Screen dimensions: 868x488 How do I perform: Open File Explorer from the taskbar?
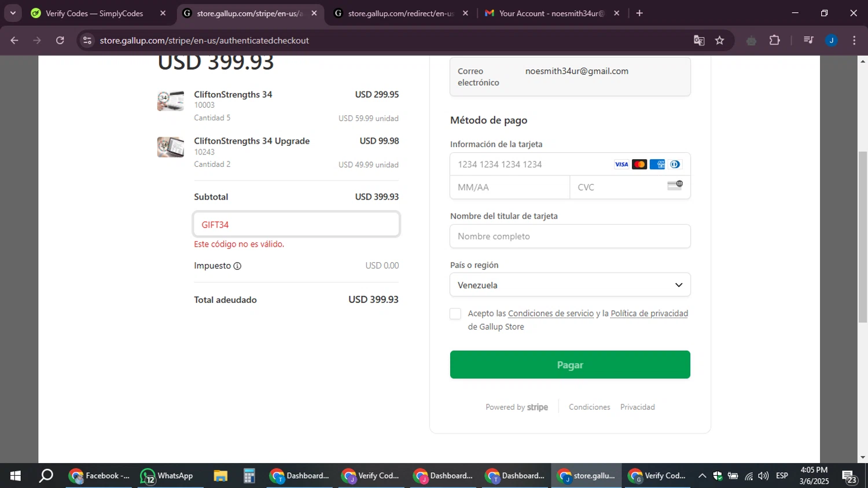tap(220, 476)
